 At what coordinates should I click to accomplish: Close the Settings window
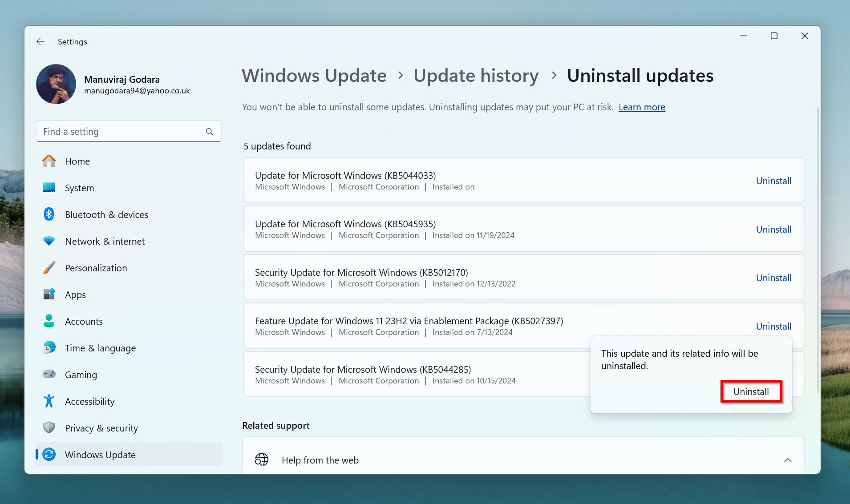tap(805, 36)
